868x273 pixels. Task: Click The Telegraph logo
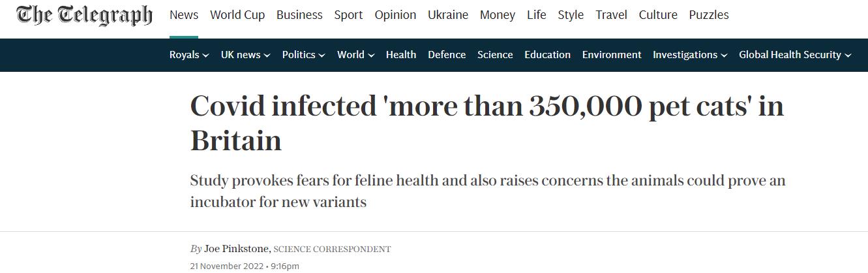pyautogui.click(x=85, y=16)
